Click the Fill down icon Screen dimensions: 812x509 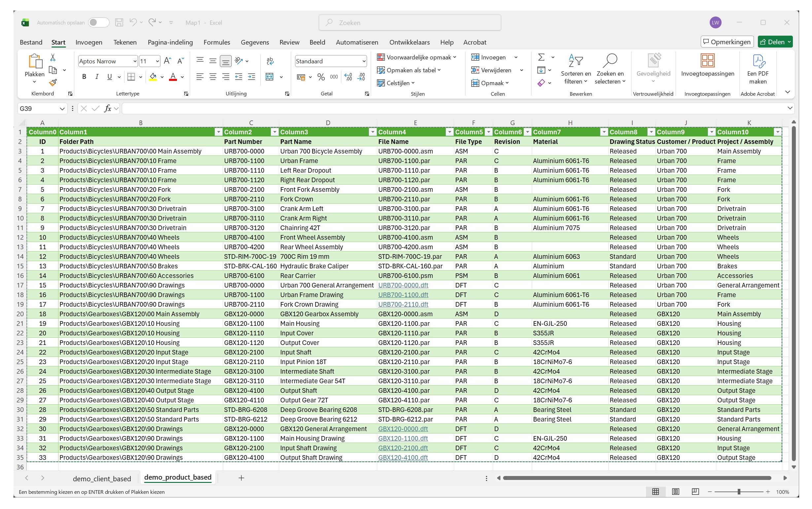point(541,70)
